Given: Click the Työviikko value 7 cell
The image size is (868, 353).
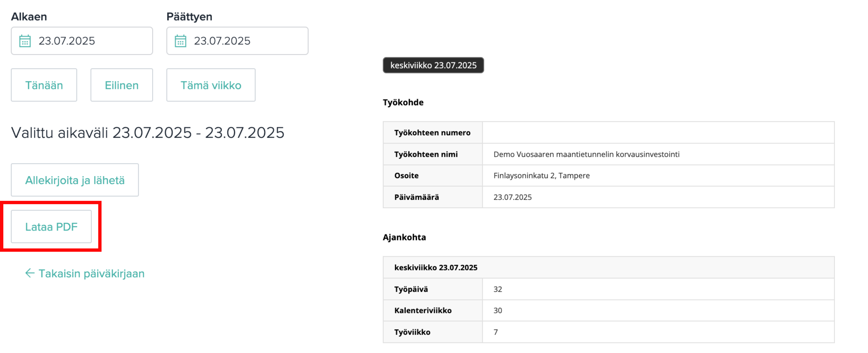Looking at the screenshot, I should [x=658, y=332].
